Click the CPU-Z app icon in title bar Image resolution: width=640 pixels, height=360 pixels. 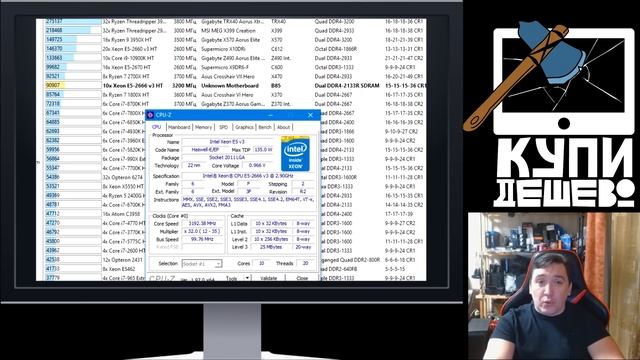tap(150, 115)
